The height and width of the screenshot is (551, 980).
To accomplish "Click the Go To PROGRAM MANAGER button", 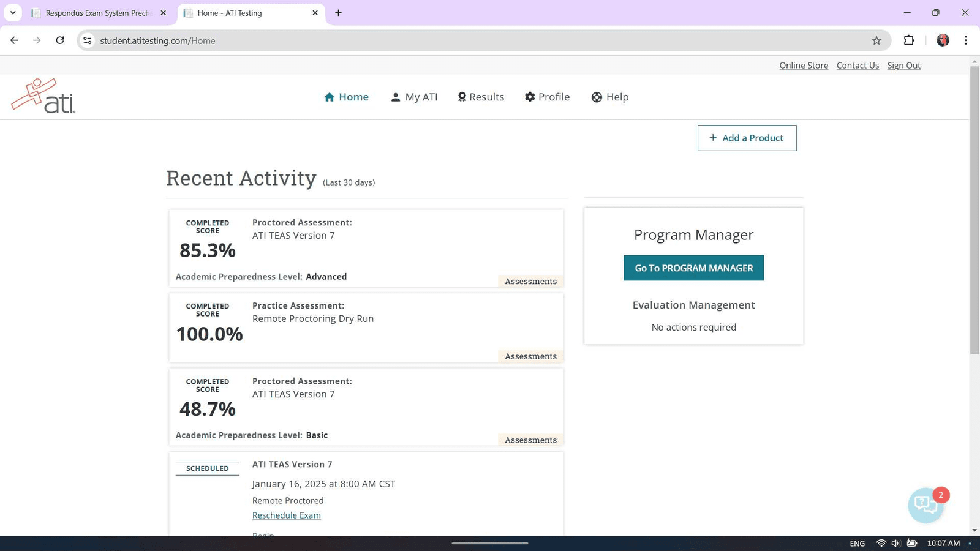I will point(693,268).
